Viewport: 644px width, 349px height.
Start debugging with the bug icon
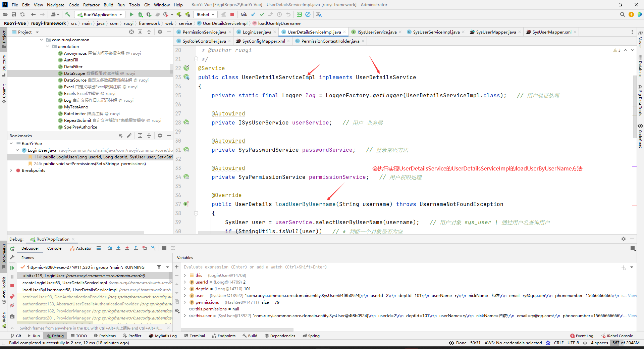(140, 14)
